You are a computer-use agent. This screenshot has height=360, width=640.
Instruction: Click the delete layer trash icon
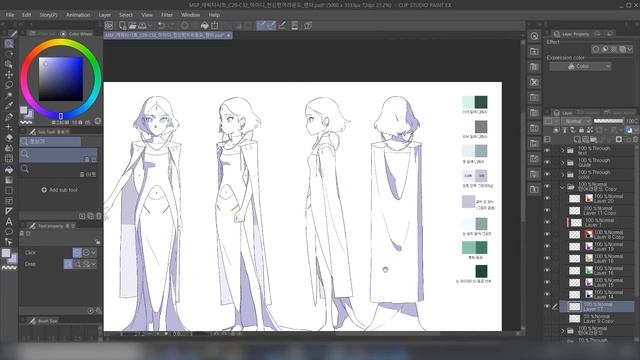point(636,139)
